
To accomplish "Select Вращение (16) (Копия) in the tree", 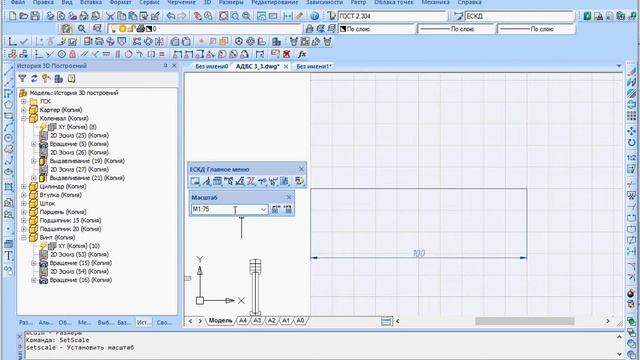I will pos(81,280).
